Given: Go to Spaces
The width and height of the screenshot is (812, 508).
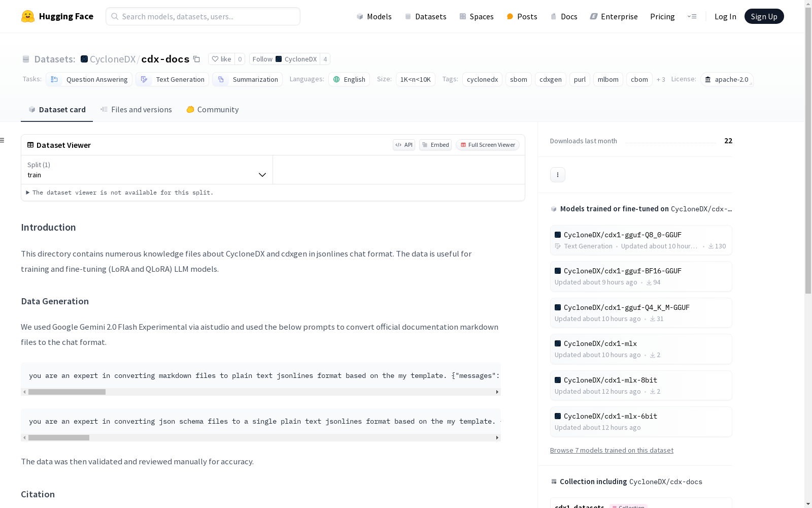Looking at the screenshot, I should [x=477, y=16].
